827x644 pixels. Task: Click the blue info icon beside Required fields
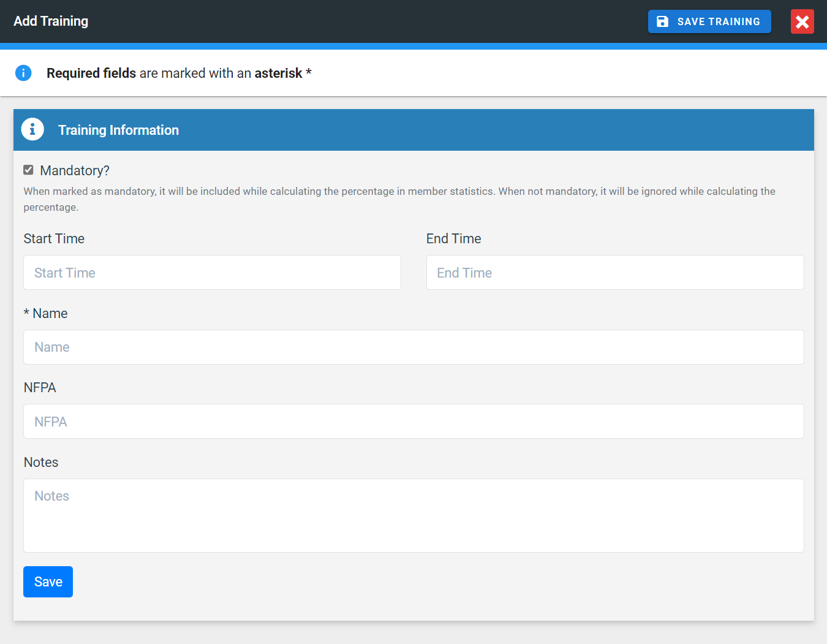tap(23, 73)
